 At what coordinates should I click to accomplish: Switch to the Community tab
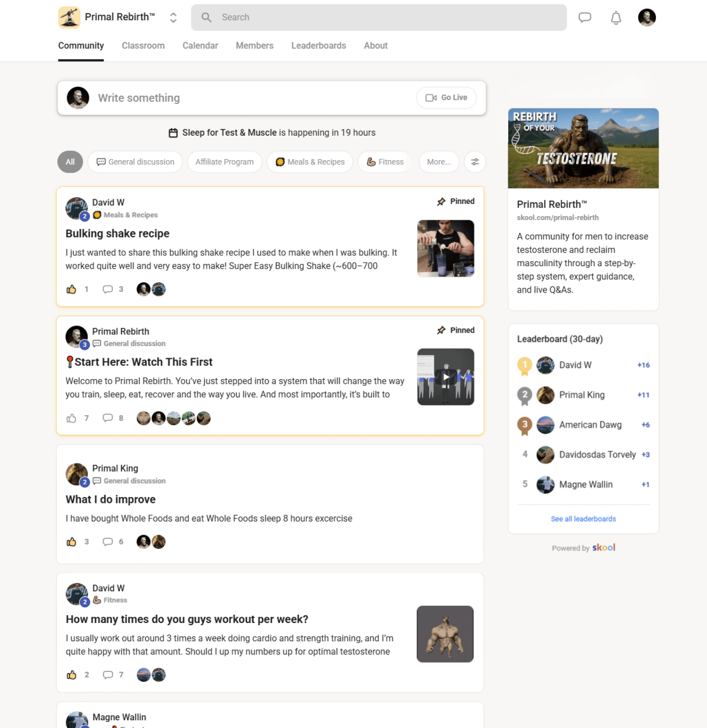point(81,46)
